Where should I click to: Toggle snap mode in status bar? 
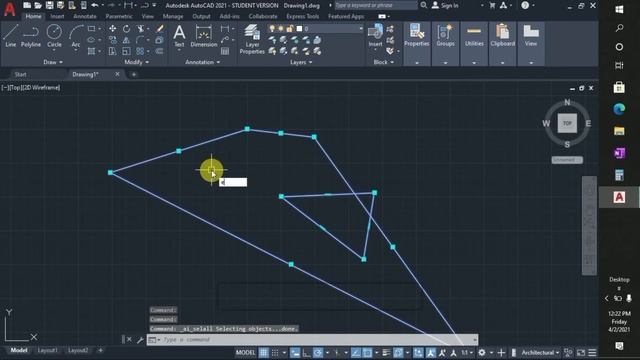click(275, 353)
